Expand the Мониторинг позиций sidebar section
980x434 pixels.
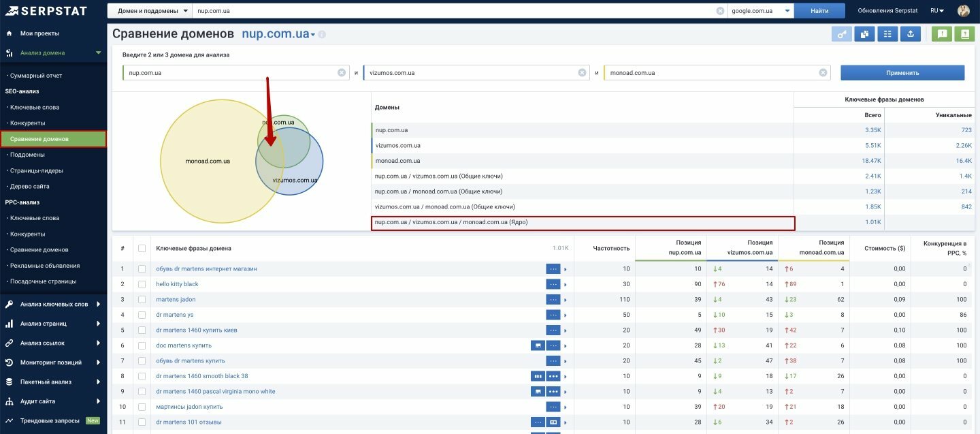(98, 362)
